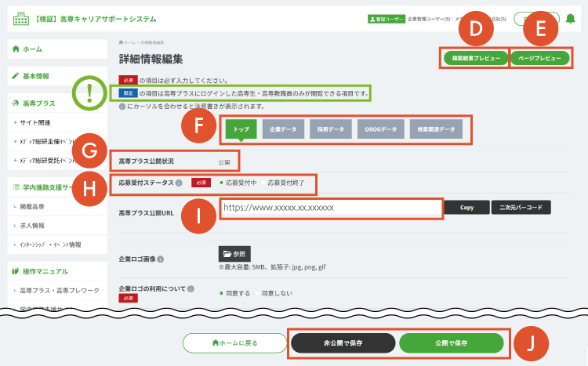This screenshot has height=366, width=588.
Task: Expand the 操作マニュアル sidebar section
Action: 39,271
